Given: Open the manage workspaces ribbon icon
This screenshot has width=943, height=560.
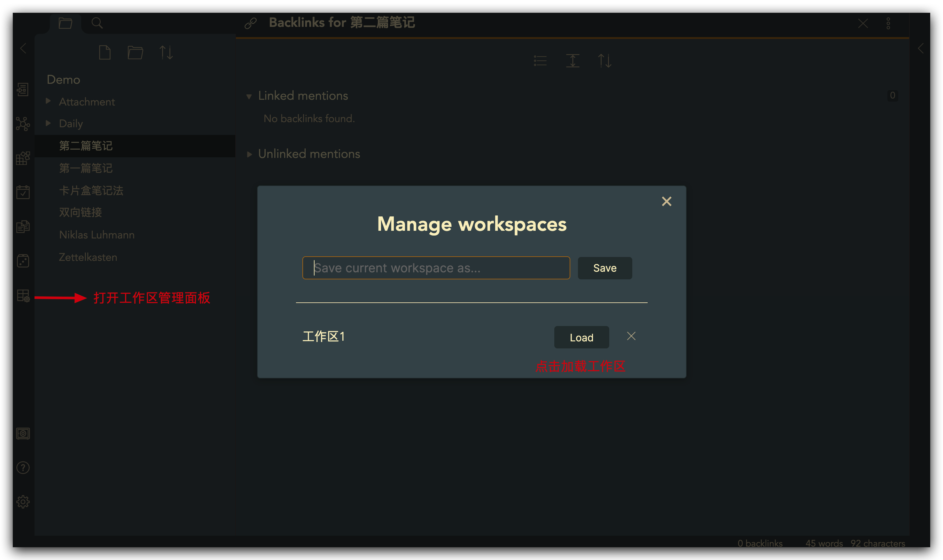Looking at the screenshot, I should click(23, 295).
